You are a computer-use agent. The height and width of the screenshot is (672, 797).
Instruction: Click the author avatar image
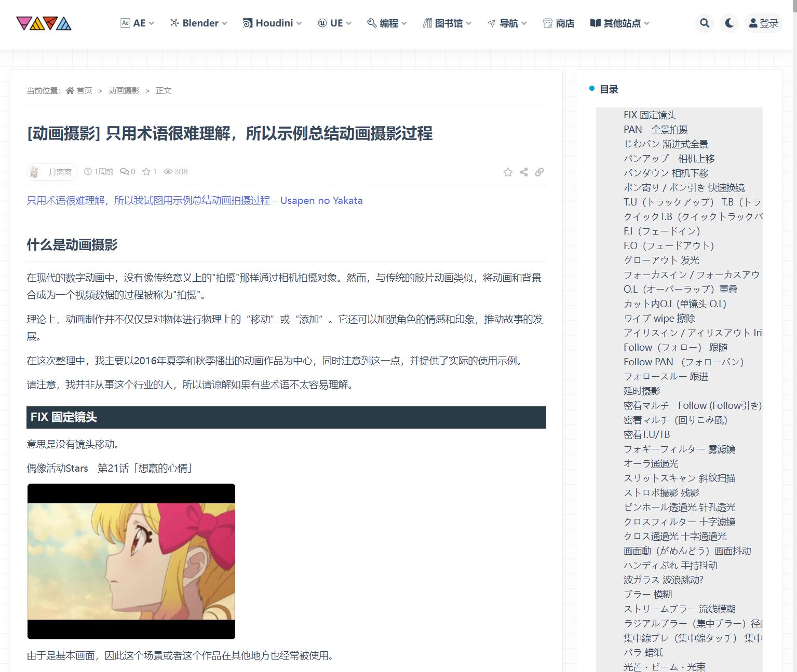35,172
